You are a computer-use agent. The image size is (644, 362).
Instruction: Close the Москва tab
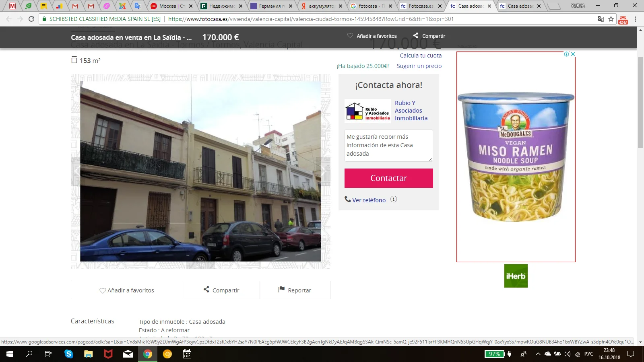pyautogui.click(x=191, y=6)
